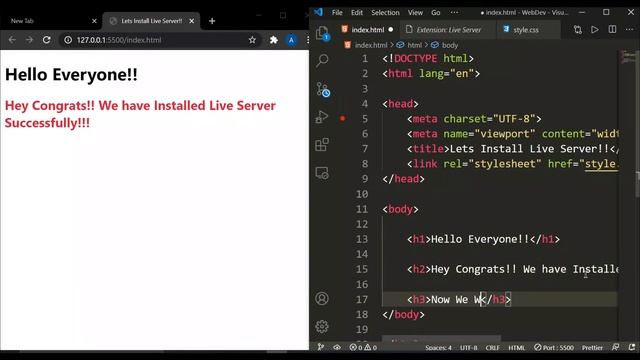Select the Lets Install Live Server browser tab

click(151, 21)
